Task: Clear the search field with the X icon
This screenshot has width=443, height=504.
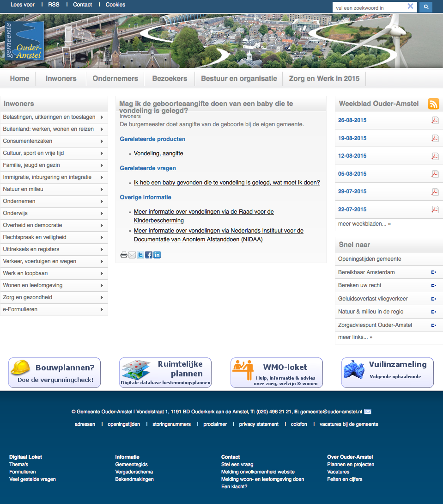Action: point(410,6)
